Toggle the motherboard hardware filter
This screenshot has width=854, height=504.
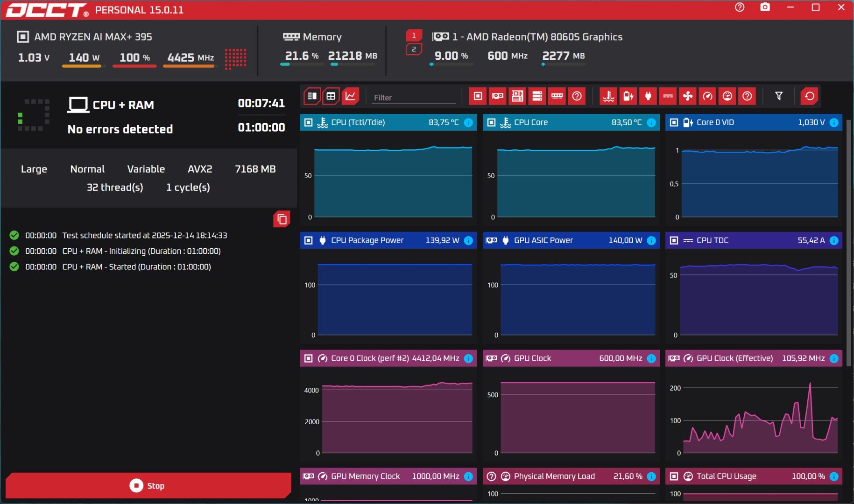pos(517,96)
